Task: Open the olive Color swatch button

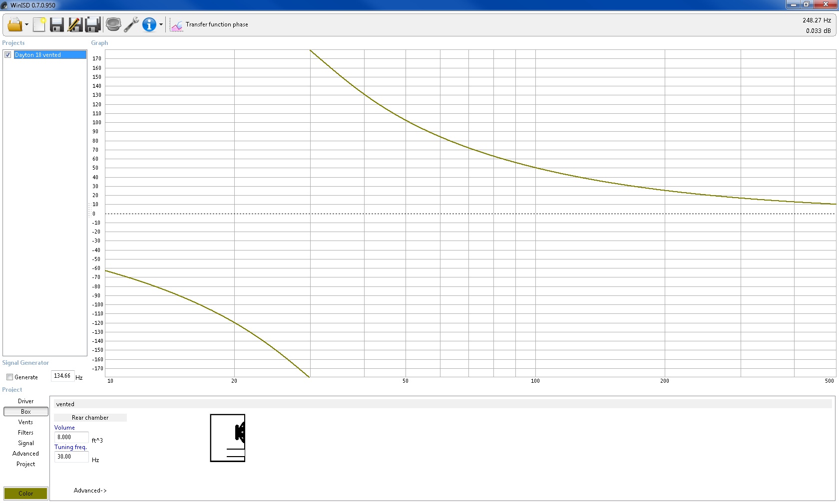Action: click(26, 494)
